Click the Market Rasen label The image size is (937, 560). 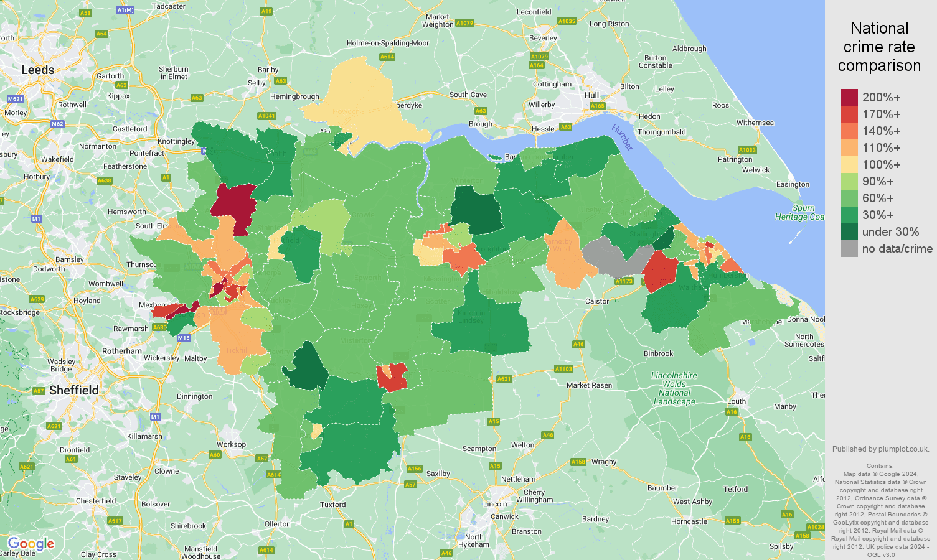[x=589, y=385]
